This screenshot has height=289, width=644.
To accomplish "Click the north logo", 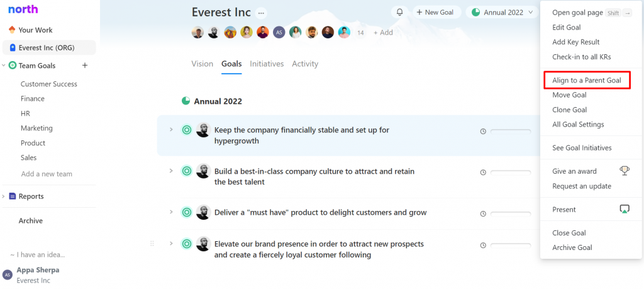I will pos(23,9).
